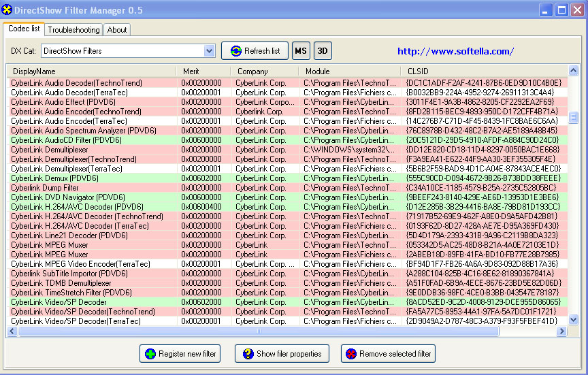Select CyberLink H.264/AVC Decoder (TechnoTrend) row

click(x=287, y=216)
